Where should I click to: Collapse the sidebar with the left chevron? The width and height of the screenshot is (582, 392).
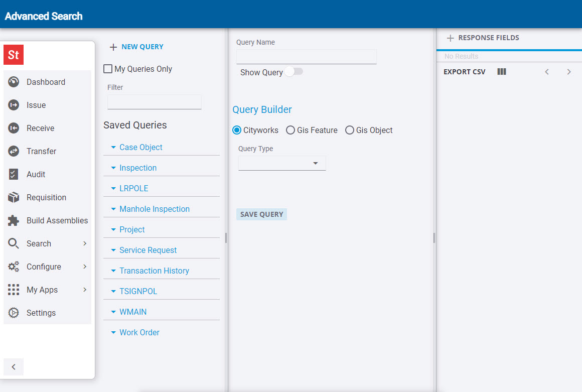pyautogui.click(x=14, y=367)
